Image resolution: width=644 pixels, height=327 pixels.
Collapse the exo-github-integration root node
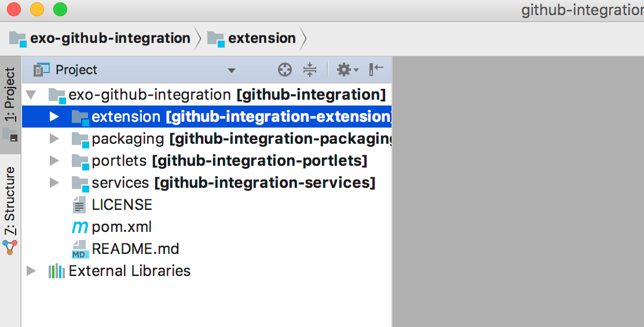(31, 95)
